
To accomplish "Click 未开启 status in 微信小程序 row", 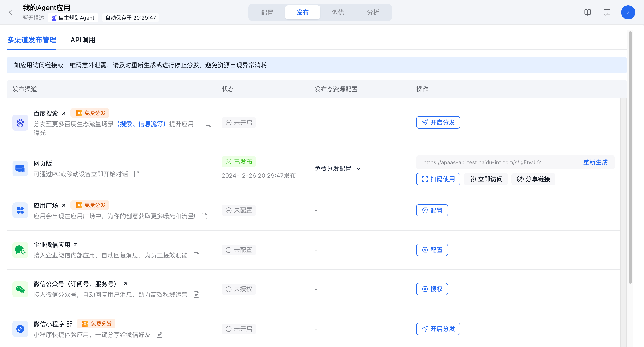I will tap(239, 329).
